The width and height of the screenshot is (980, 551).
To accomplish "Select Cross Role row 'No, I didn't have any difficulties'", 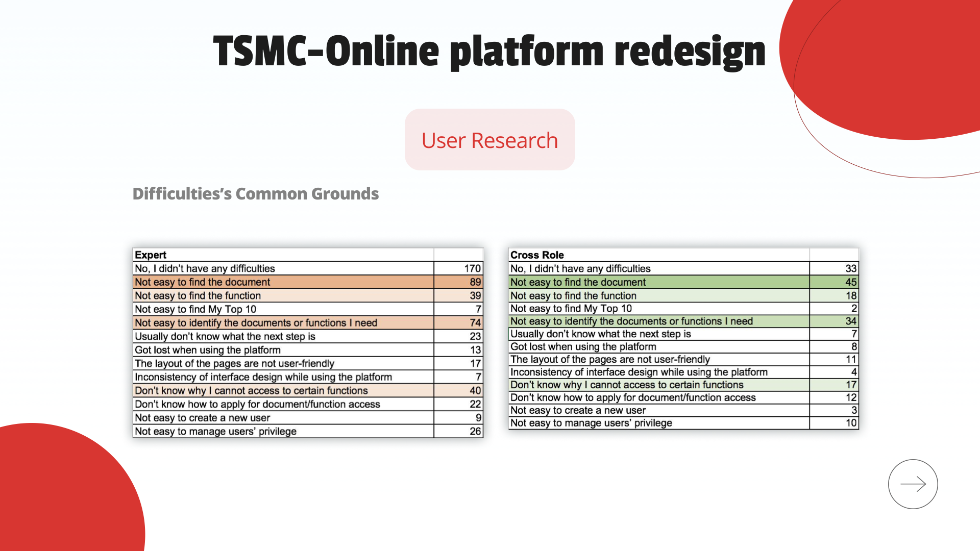I will pyautogui.click(x=683, y=268).
